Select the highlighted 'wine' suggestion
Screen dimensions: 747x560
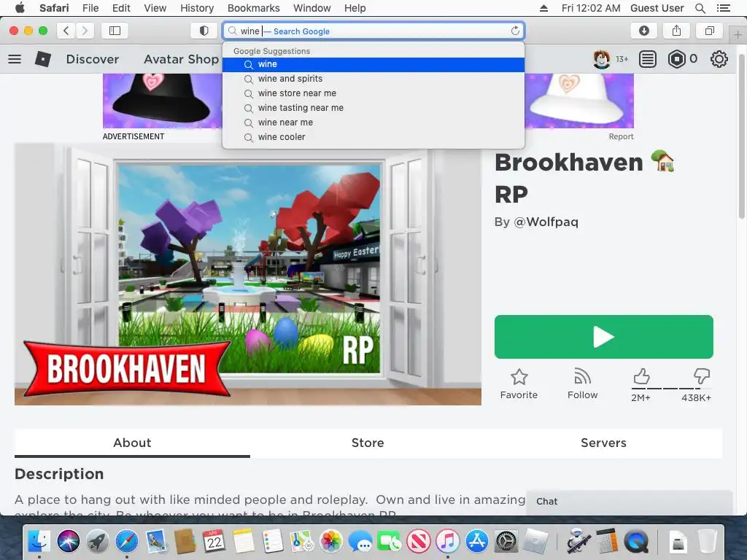click(373, 64)
